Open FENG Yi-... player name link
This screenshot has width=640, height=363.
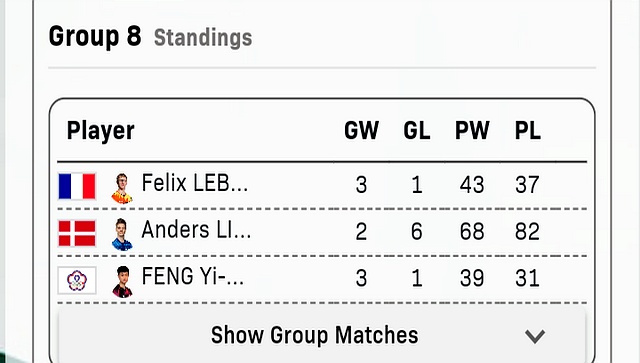point(193,276)
